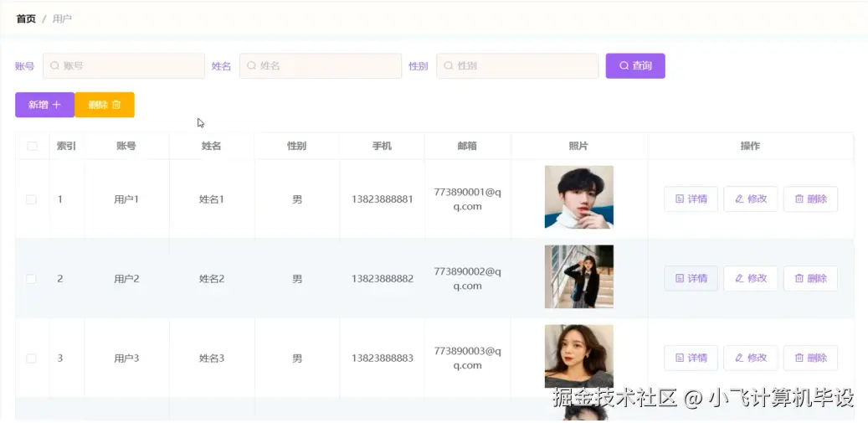Click the 姓名 column header in table
The width and height of the screenshot is (868, 423).
[x=212, y=147]
